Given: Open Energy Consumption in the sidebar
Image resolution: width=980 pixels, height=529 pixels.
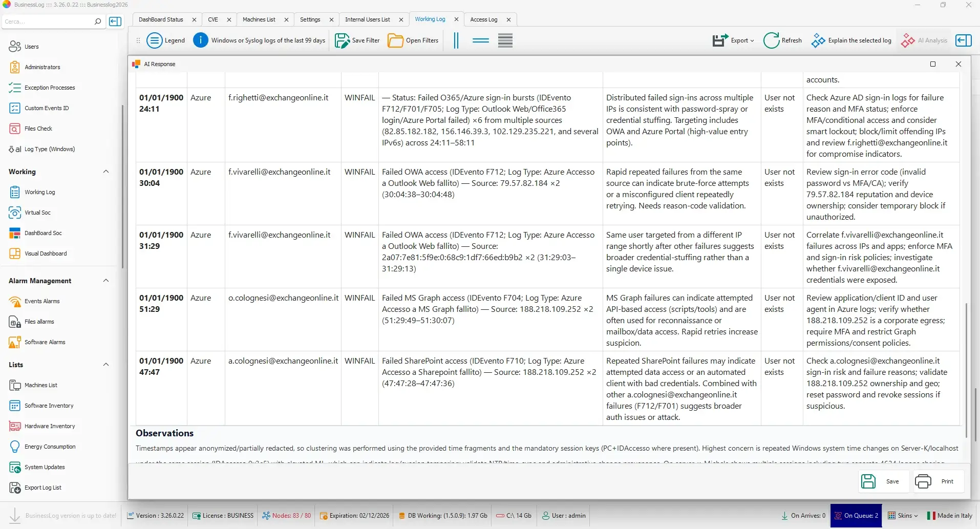Looking at the screenshot, I should coord(50,447).
